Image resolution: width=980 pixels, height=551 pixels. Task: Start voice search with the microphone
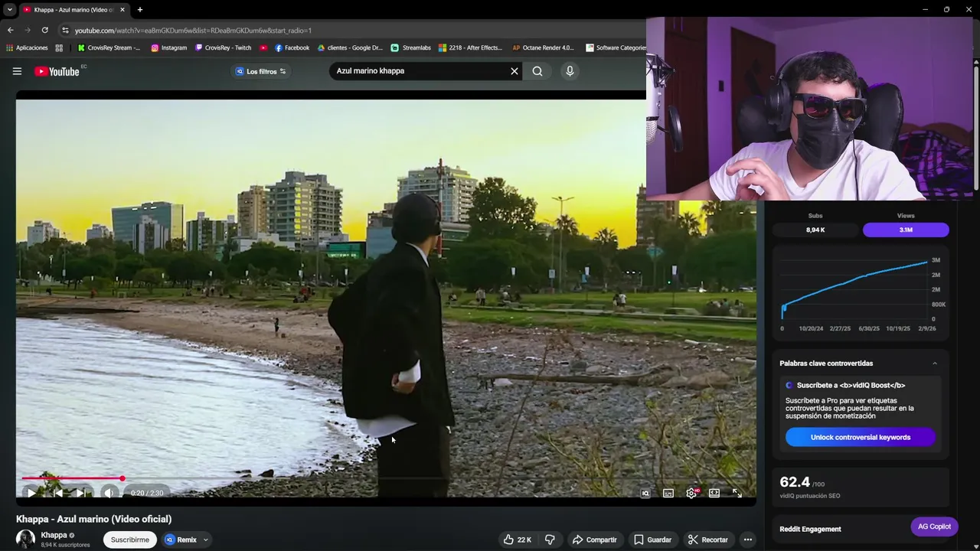point(570,71)
